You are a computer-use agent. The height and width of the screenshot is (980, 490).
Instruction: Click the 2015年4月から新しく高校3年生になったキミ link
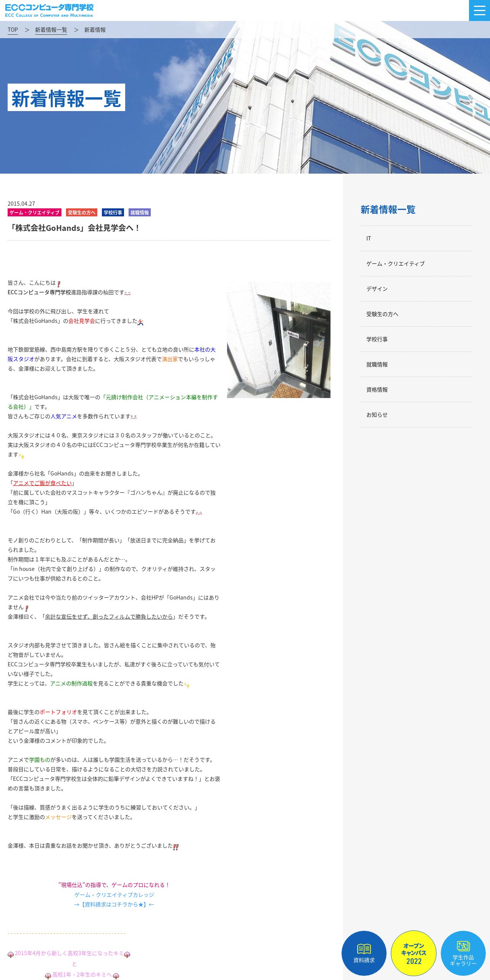[69, 953]
